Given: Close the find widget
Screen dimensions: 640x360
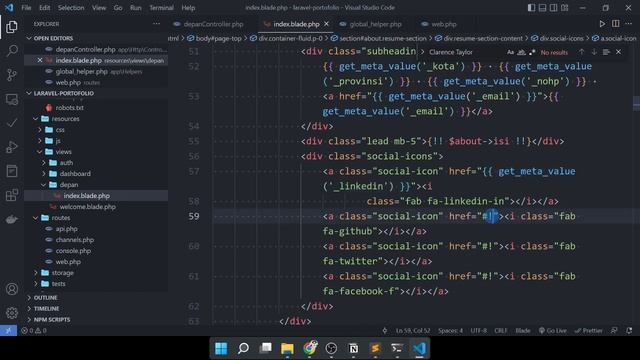Looking at the screenshot, I should tap(618, 52).
